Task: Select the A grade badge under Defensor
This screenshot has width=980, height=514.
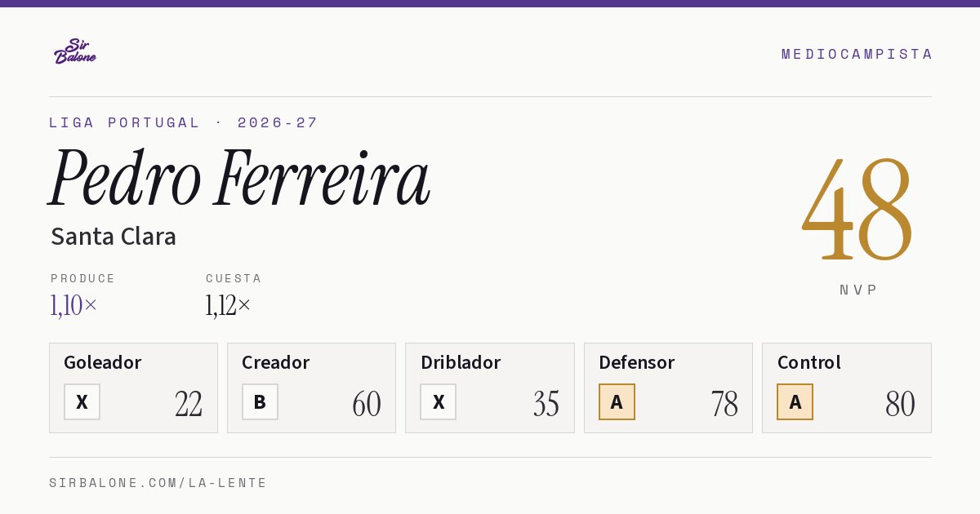Action: coord(617,401)
